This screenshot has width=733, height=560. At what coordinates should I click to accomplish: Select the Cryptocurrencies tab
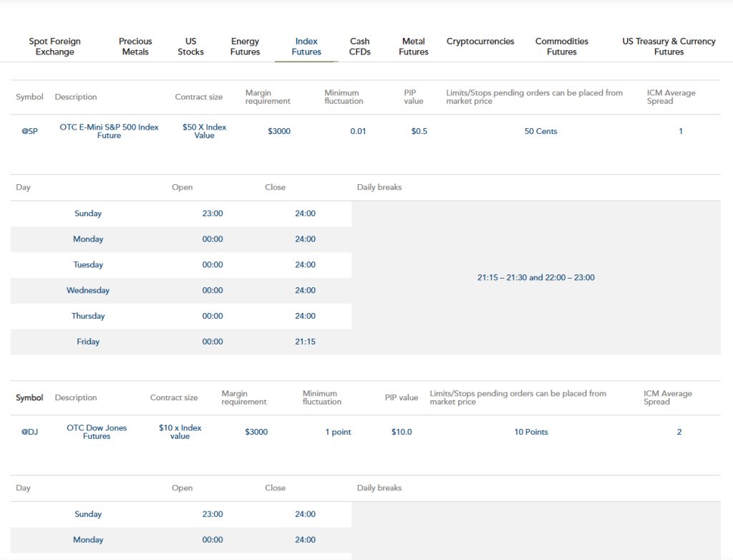[480, 42]
